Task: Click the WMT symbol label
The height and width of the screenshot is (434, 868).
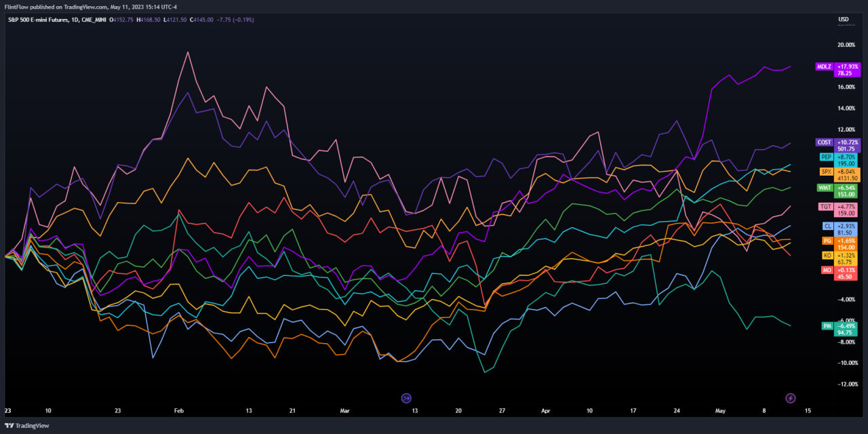Action: click(826, 187)
